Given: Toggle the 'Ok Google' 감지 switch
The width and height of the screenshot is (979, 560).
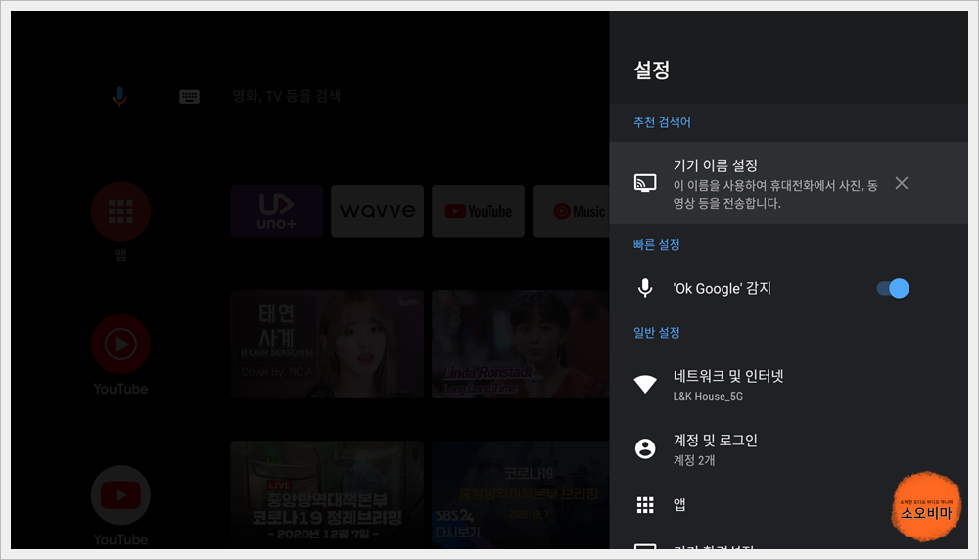Looking at the screenshot, I should point(893,288).
